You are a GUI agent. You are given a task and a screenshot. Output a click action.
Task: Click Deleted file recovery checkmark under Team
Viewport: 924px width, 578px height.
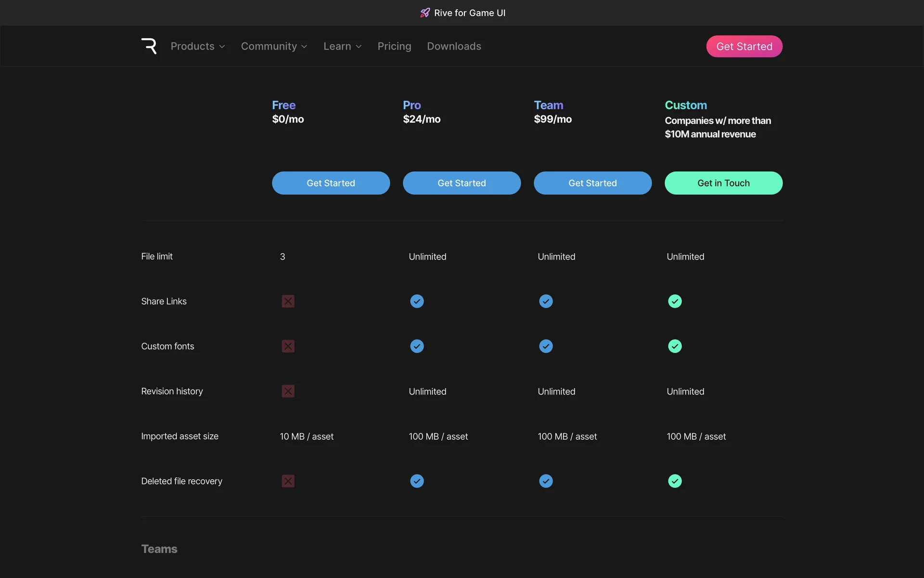[x=546, y=481]
